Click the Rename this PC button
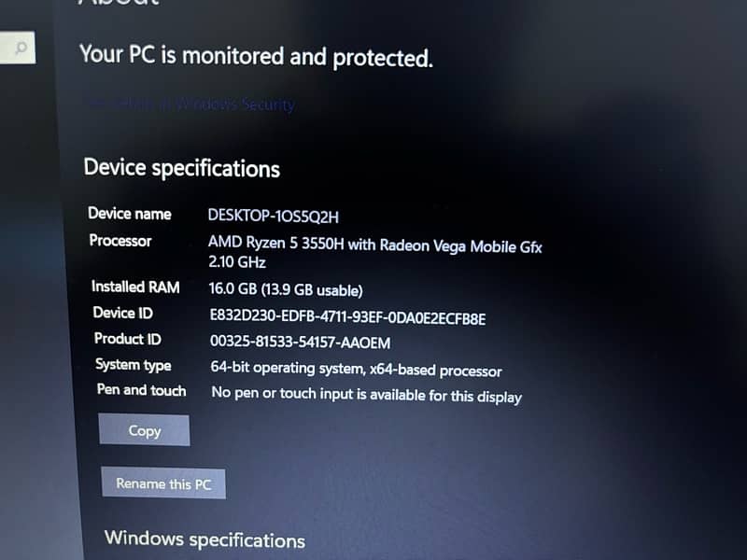Image resolution: width=747 pixels, height=560 pixels. tap(163, 483)
